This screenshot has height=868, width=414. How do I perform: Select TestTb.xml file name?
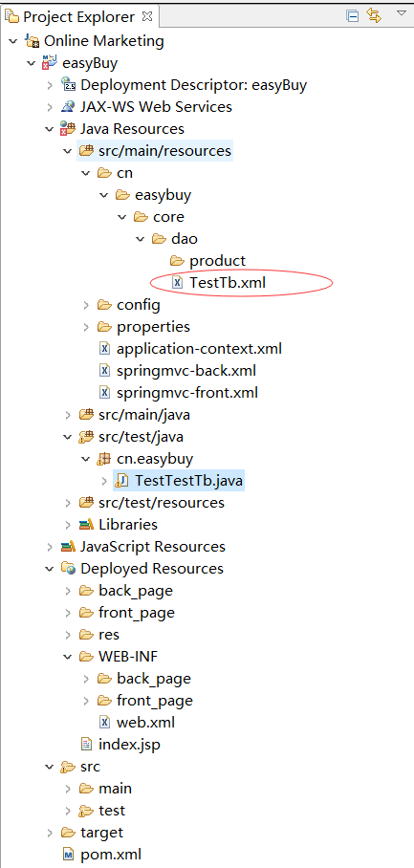click(x=228, y=283)
